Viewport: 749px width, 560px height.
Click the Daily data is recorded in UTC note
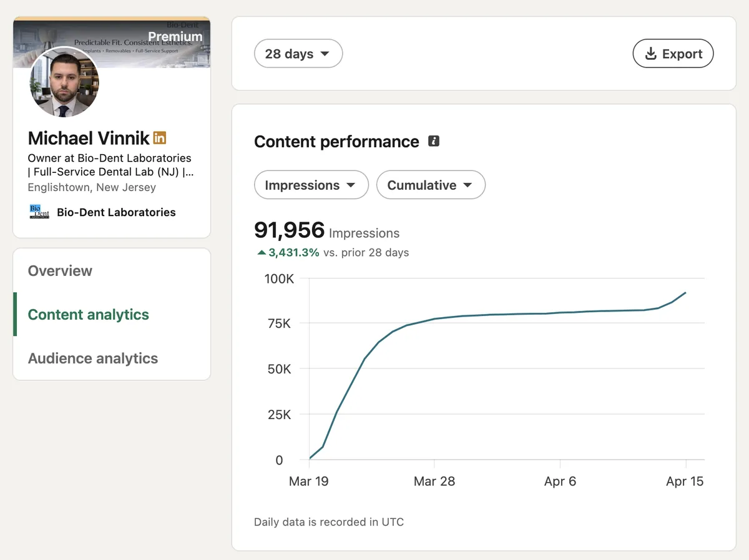(x=329, y=522)
